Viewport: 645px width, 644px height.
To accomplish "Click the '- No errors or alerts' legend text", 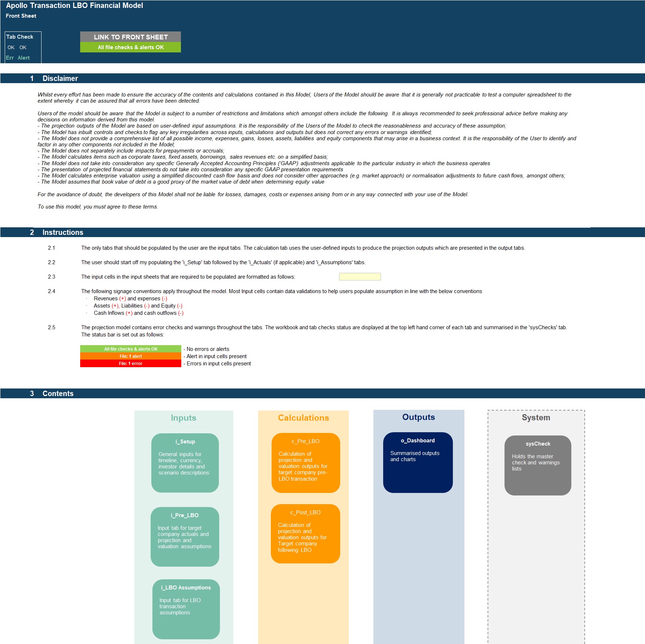I will point(206,349).
